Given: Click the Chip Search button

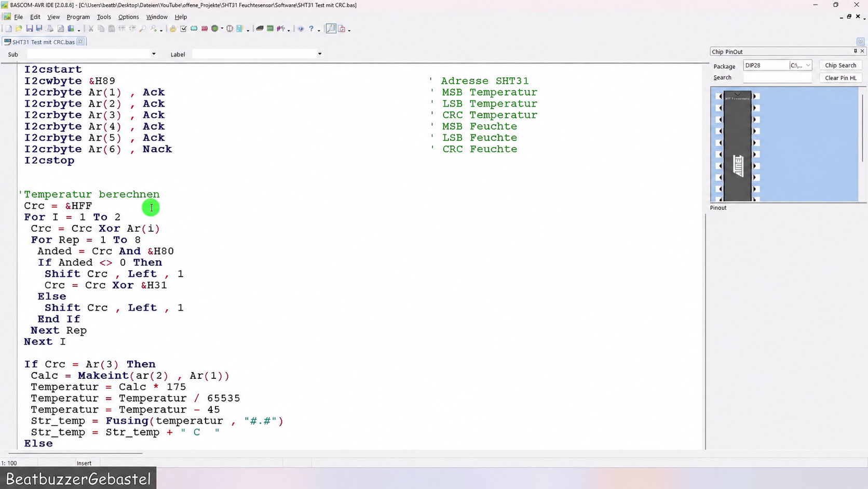Looking at the screenshot, I should (x=840, y=65).
